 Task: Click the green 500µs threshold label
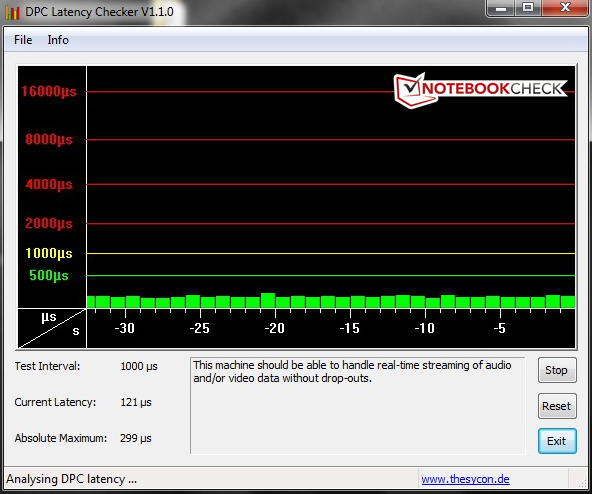[x=49, y=275]
